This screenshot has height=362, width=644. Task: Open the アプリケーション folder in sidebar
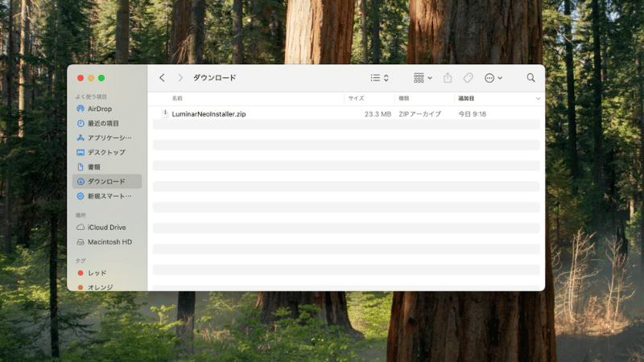tap(109, 138)
